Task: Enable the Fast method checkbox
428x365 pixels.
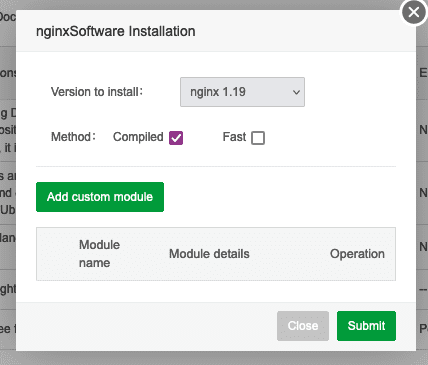Action: [258, 138]
